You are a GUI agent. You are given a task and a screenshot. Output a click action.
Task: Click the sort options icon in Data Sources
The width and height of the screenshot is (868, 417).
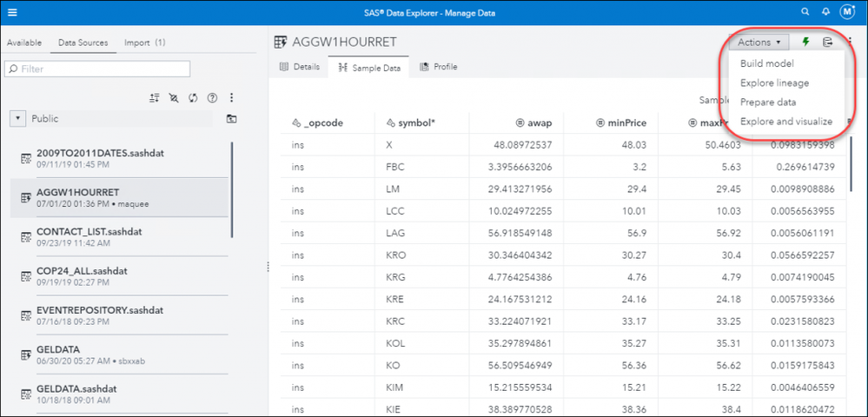tap(155, 98)
